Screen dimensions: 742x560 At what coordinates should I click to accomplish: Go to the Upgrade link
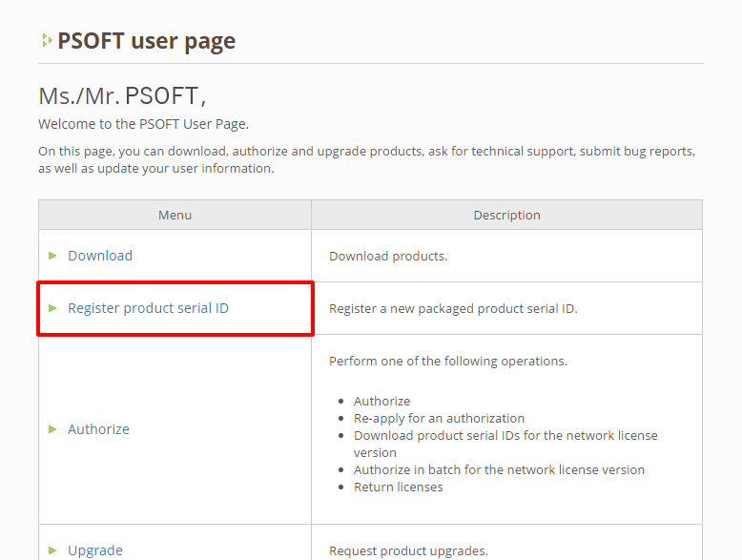tap(95, 550)
